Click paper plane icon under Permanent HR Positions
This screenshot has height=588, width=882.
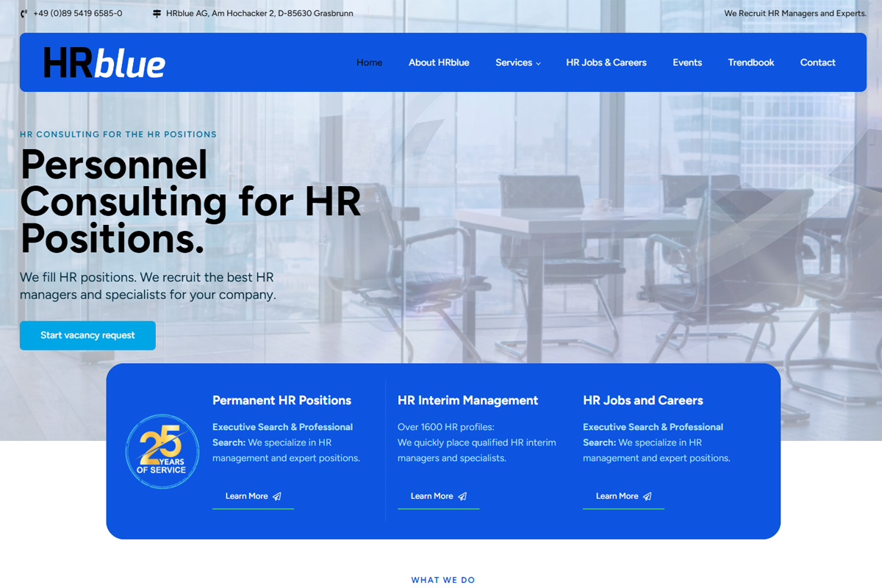(277, 496)
